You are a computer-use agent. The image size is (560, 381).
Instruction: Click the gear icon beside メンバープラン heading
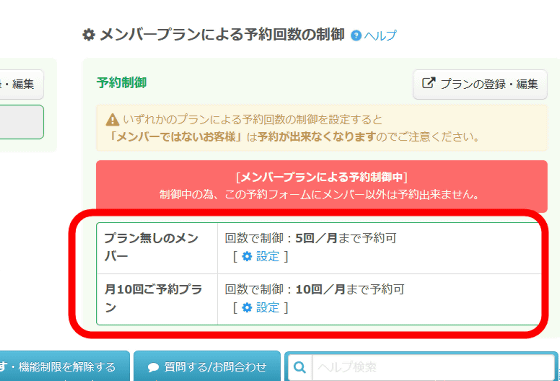pos(89,35)
